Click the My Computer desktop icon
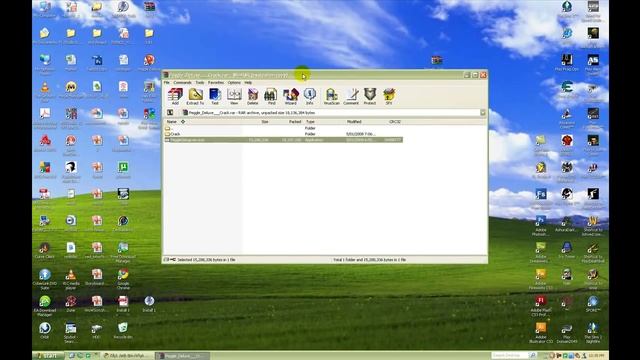The image size is (640, 360). point(45,10)
